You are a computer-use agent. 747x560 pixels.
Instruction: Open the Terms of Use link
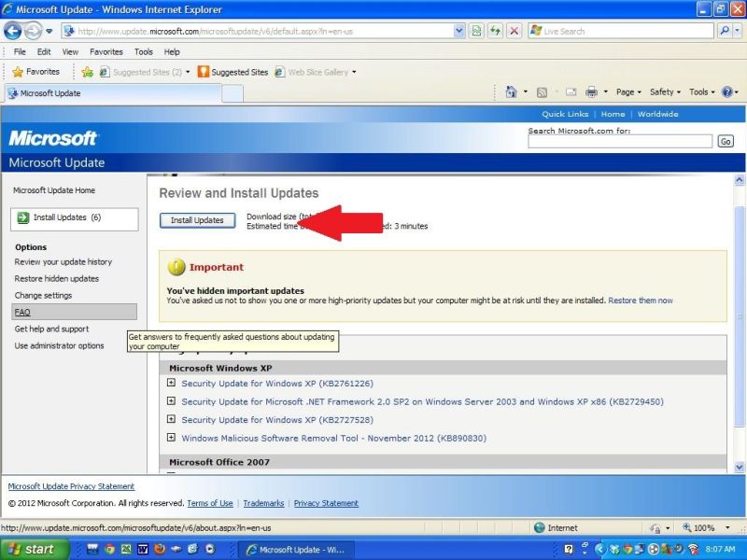point(210,503)
